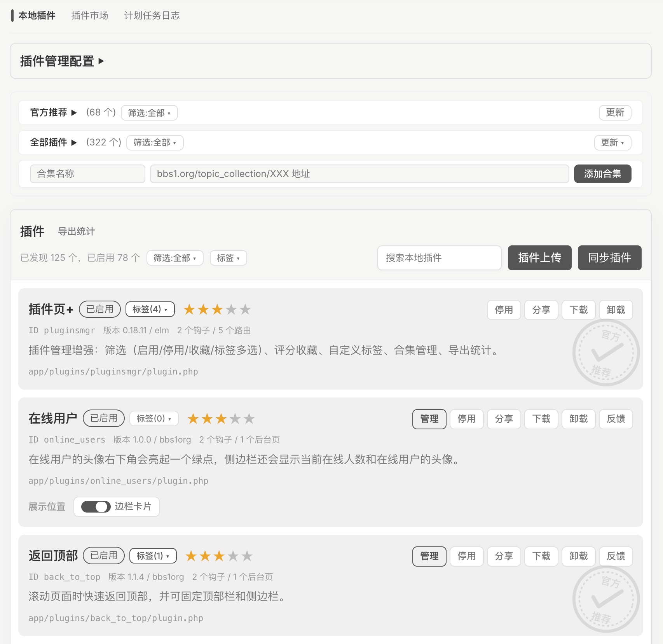This screenshot has height=644, width=663.
Task: Open 标签(4) dropdown on 插件页+
Action: point(150,309)
